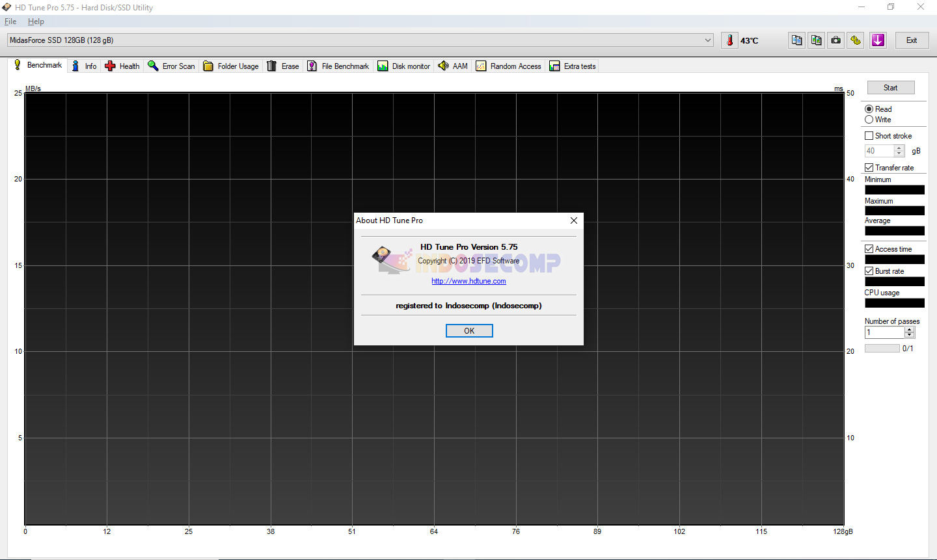Click the CPU usage value box
937x560 pixels.
pos(895,303)
